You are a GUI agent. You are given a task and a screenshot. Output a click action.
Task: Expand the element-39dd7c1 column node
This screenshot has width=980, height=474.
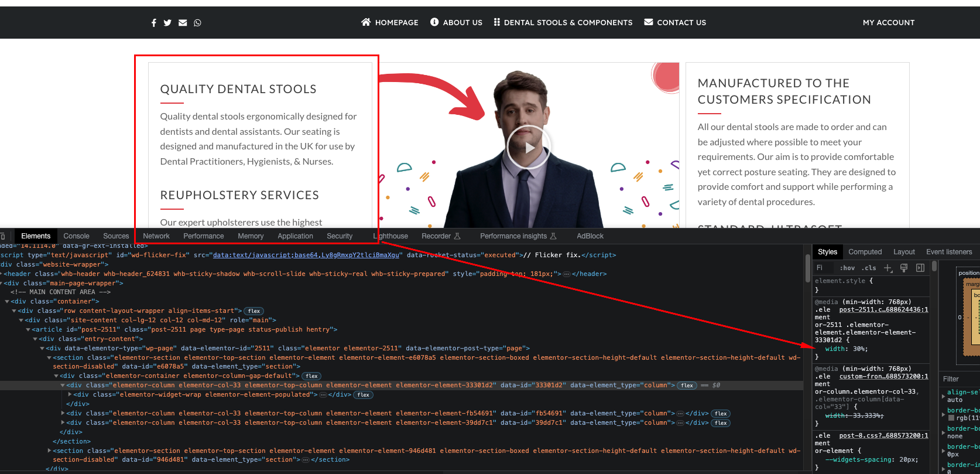click(63, 423)
